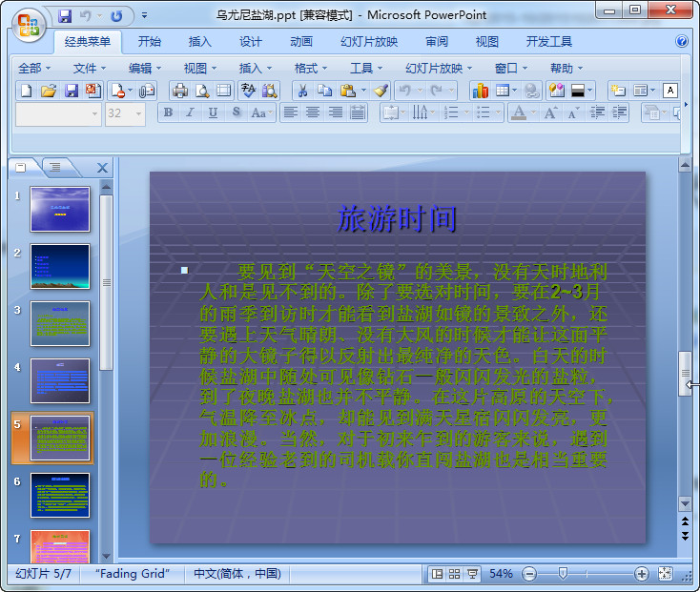Click the Slide Layout icon

641,91
